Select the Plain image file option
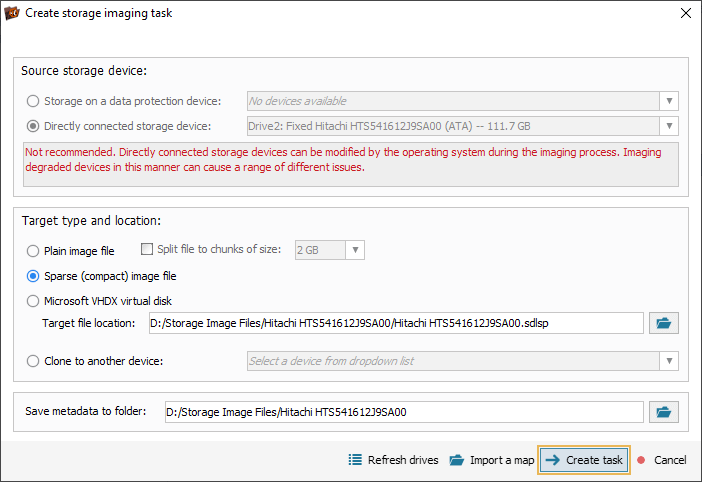 click(33, 251)
